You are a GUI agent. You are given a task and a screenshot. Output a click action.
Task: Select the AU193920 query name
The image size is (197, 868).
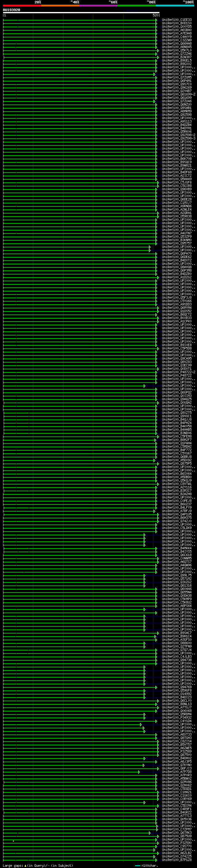[x=11, y=10]
